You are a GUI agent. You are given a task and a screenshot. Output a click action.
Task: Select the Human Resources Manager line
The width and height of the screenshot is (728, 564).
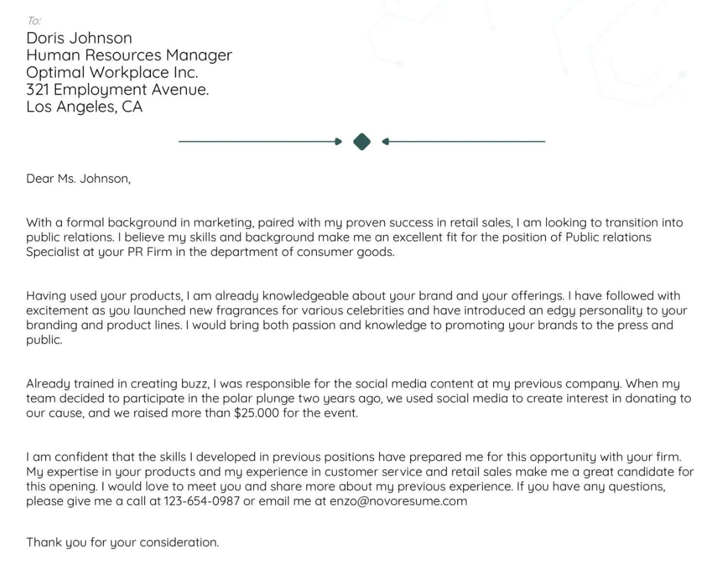pos(129,55)
